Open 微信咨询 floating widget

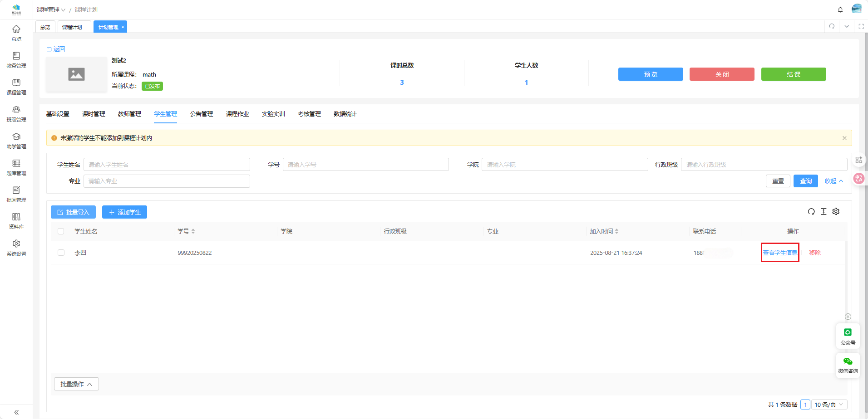pos(848,365)
